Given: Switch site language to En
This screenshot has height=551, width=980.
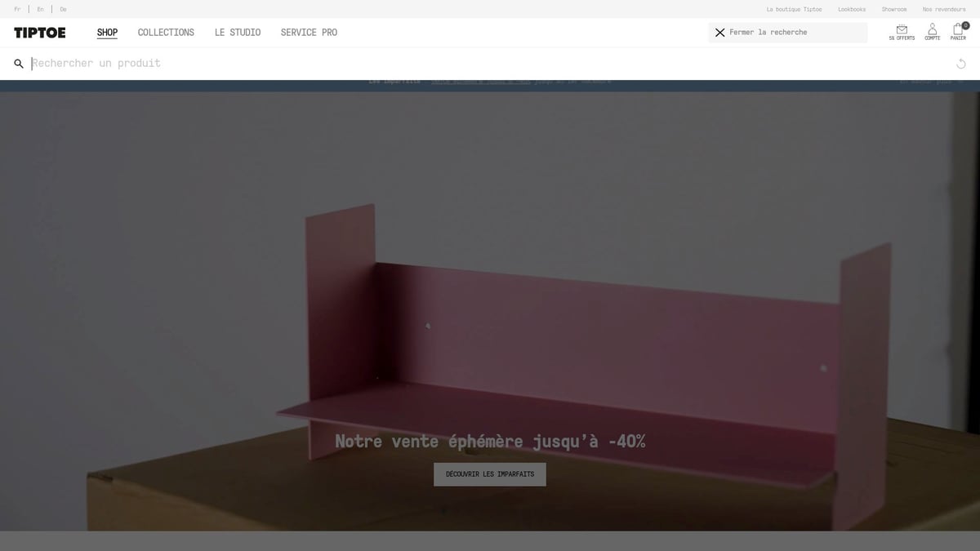Looking at the screenshot, I should point(40,10).
